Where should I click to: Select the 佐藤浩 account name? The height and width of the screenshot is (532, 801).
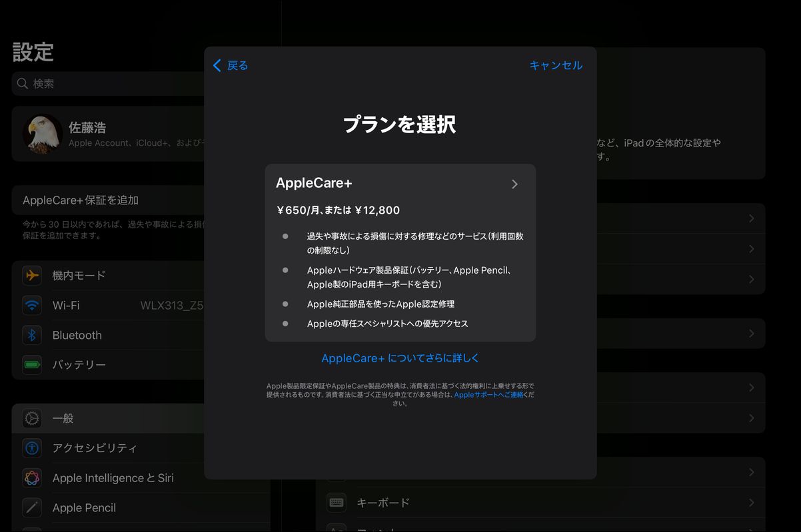(87, 127)
